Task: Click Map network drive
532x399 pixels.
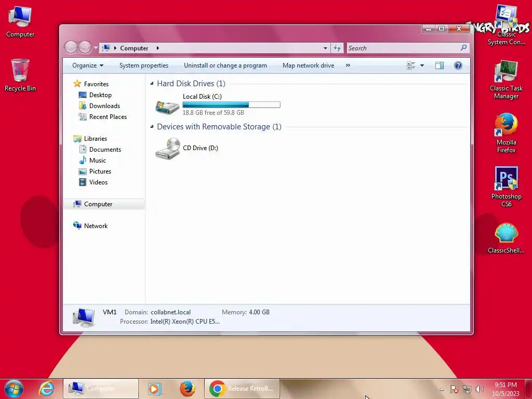Action: pos(309,65)
